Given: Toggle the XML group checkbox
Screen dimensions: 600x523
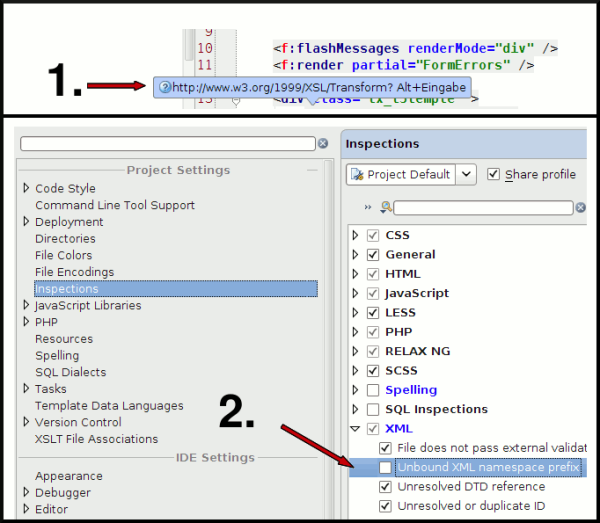Looking at the screenshot, I should (x=373, y=429).
